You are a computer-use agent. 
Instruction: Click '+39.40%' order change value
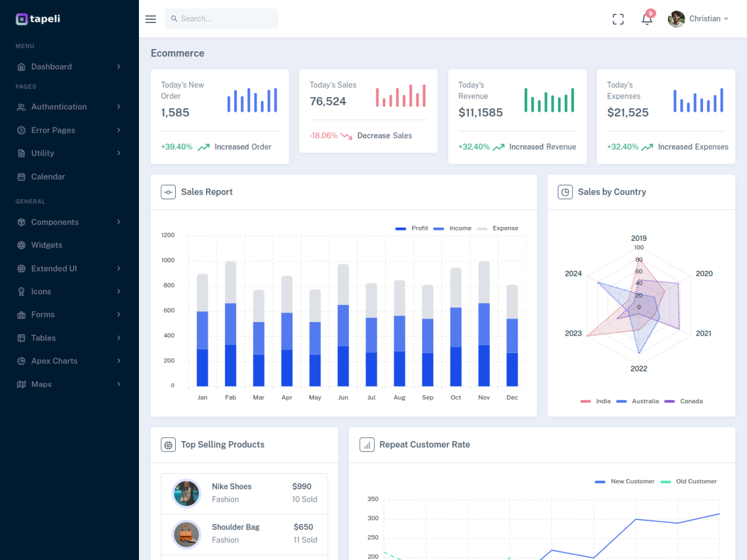pyautogui.click(x=177, y=147)
